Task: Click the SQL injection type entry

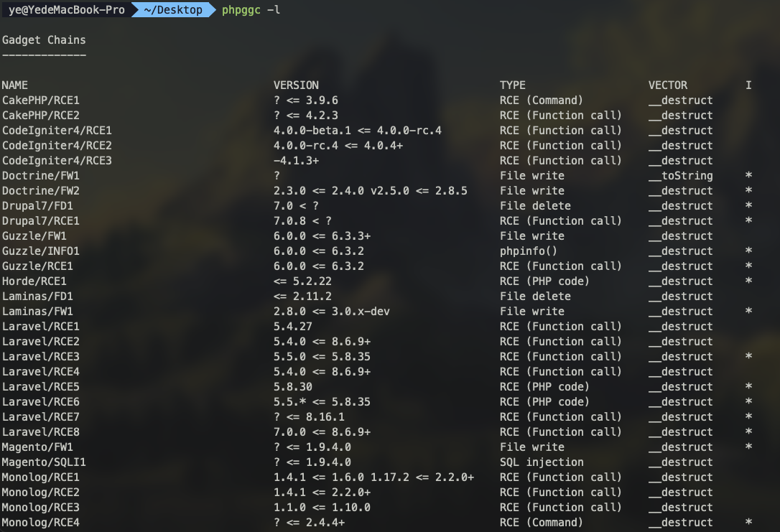Action: 542,462
